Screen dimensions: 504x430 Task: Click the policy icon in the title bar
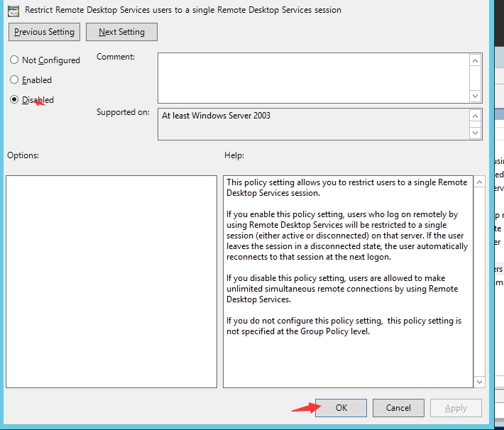coord(13,10)
